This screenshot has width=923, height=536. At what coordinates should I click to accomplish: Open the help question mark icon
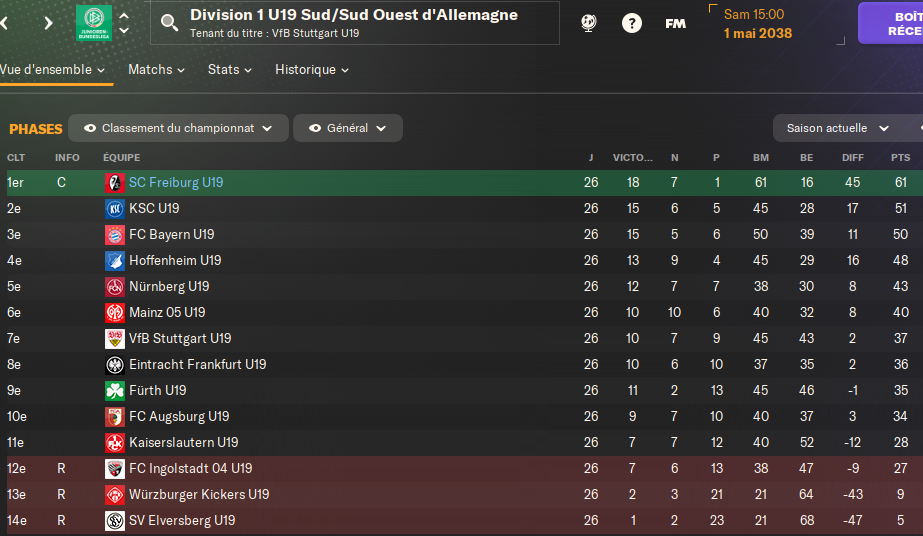click(x=632, y=22)
